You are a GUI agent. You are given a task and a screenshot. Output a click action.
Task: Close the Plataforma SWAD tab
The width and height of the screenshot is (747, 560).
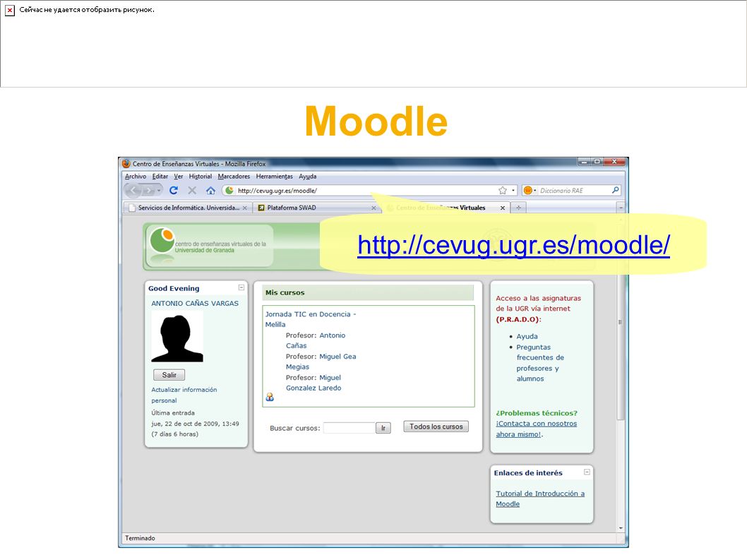[x=373, y=208]
